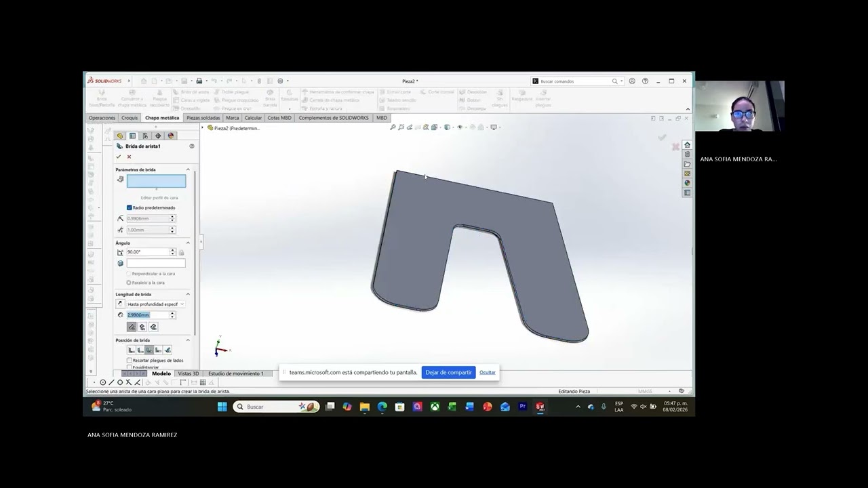Select Perpendicular a la cara option

pos(129,274)
